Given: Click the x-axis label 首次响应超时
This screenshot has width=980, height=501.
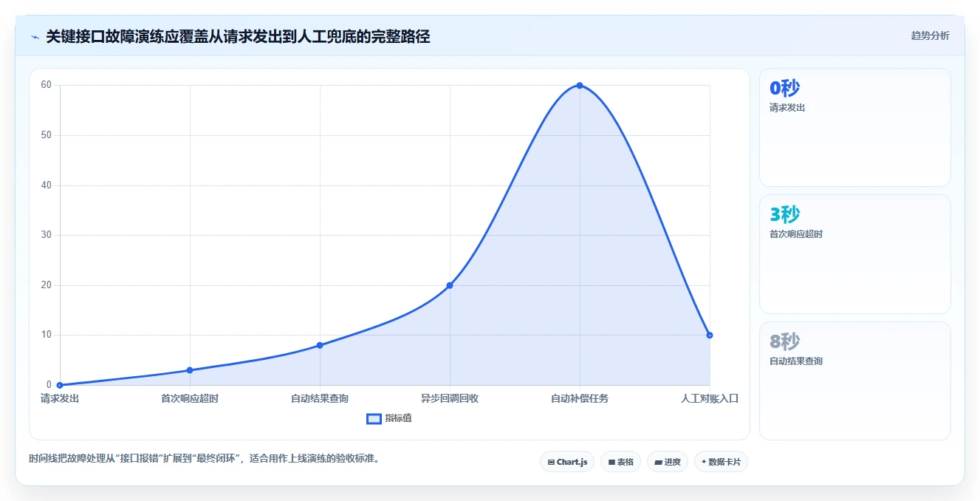Looking at the screenshot, I should [190, 398].
